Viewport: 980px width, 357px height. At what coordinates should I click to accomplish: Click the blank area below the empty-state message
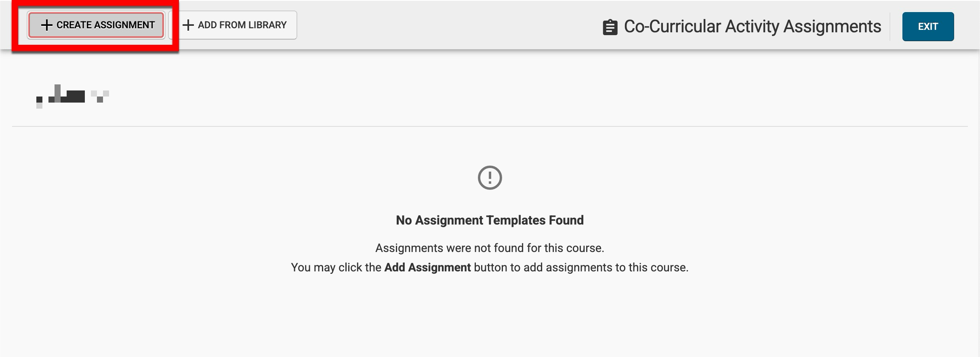point(490,319)
